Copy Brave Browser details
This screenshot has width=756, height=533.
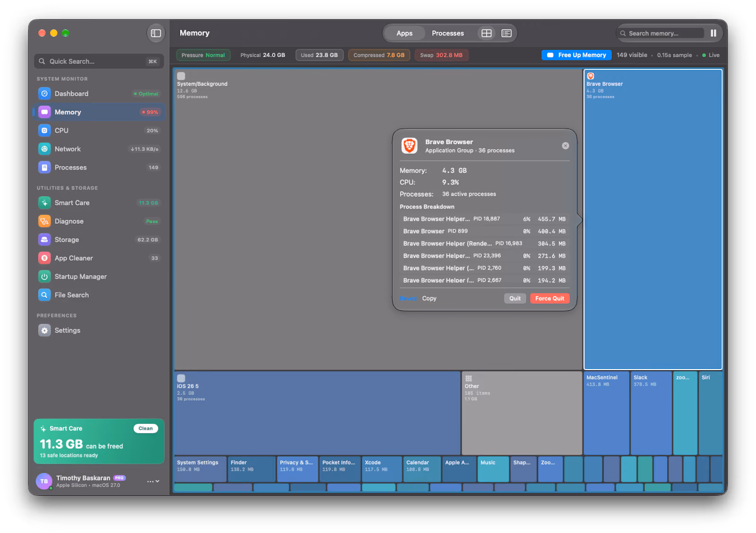point(429,298)
